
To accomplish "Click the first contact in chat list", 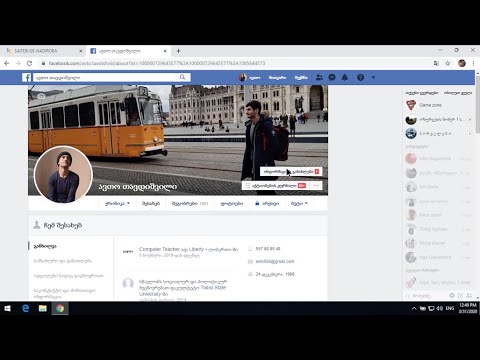I will (x=438, y=158).
